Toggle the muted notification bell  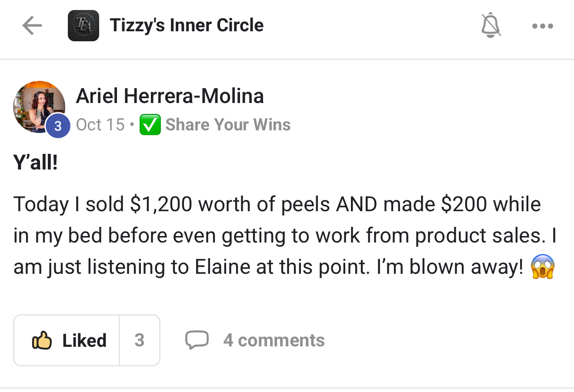click(x=491, y=26)
